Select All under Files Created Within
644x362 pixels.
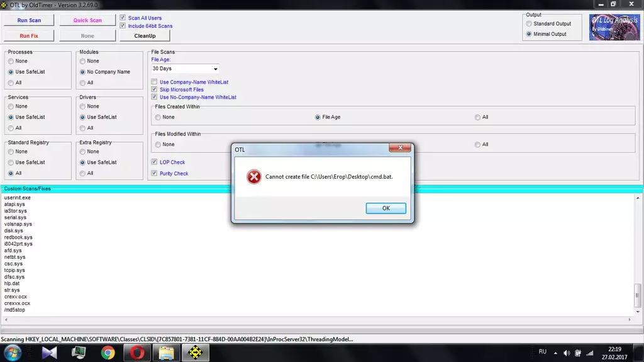[477, 117]
